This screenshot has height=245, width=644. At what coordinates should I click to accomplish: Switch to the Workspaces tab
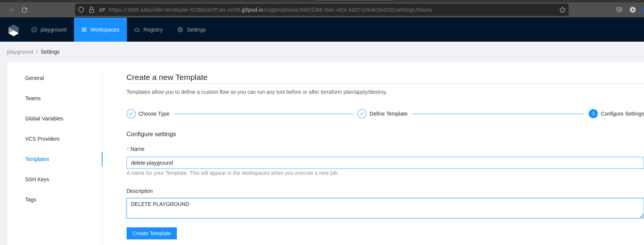pyautogui.click(x=101, y=30)
